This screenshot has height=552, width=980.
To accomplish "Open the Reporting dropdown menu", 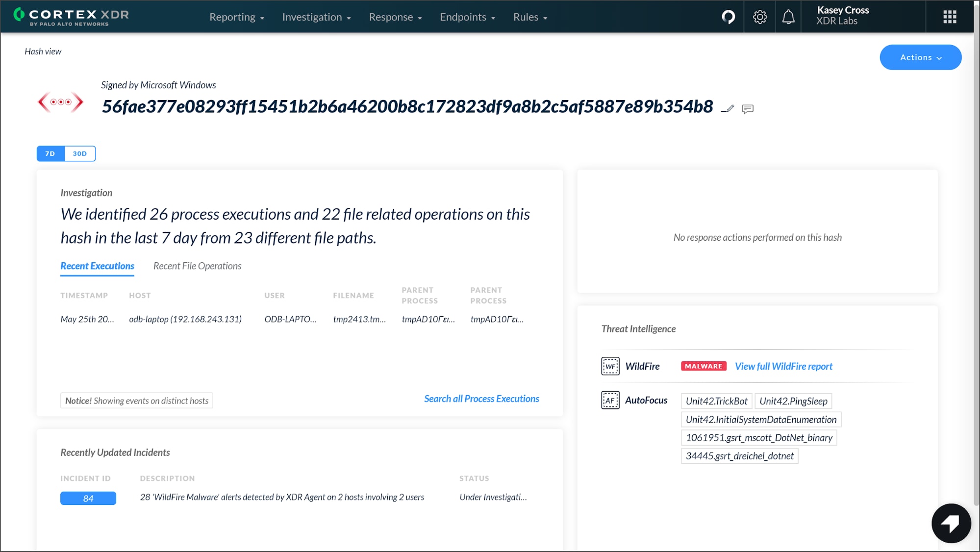I will pos(237,17).
